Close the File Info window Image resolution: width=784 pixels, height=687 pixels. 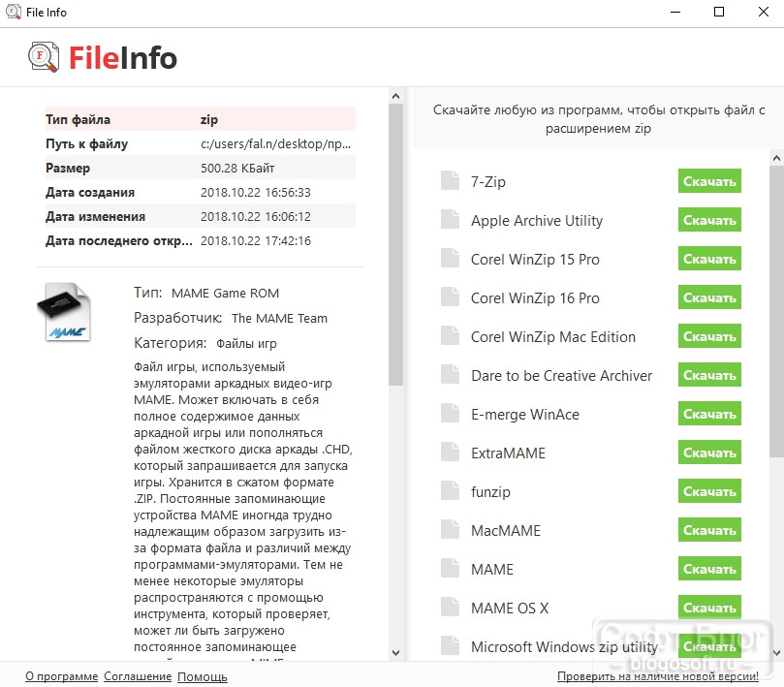point(764,12)
